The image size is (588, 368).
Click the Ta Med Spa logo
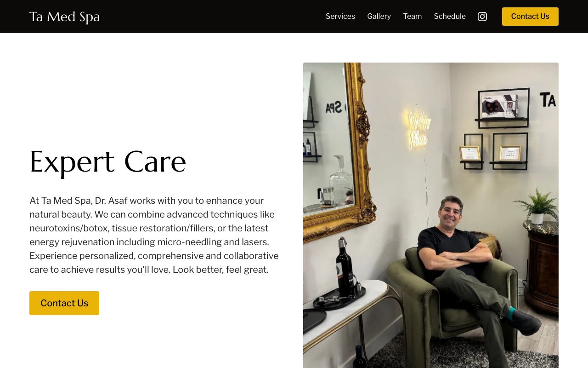click(x=64, y=17)
